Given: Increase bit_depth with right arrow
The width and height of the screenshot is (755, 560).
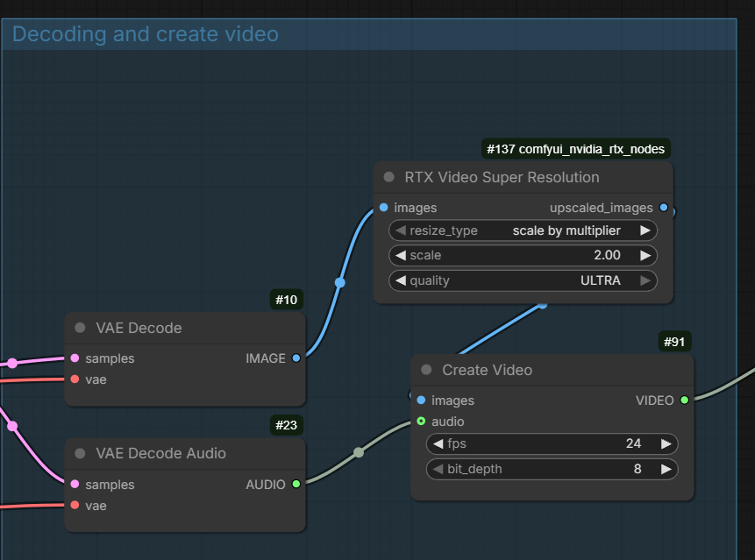Looking at the screenshot, I should tap(666, 469).
